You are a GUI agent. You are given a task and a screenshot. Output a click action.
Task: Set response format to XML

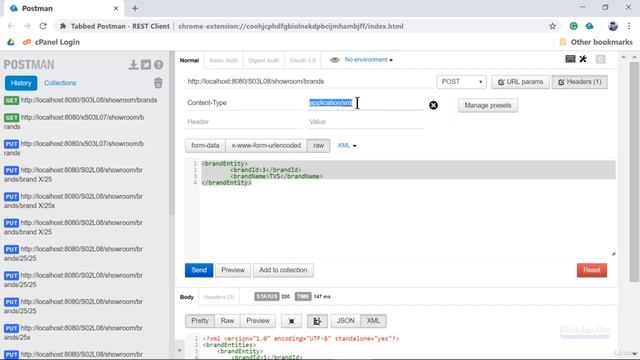click(373, 321)
